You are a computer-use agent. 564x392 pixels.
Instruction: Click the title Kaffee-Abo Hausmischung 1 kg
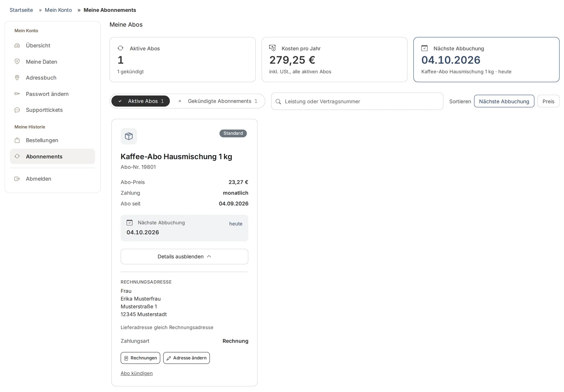tap(177, 157)
